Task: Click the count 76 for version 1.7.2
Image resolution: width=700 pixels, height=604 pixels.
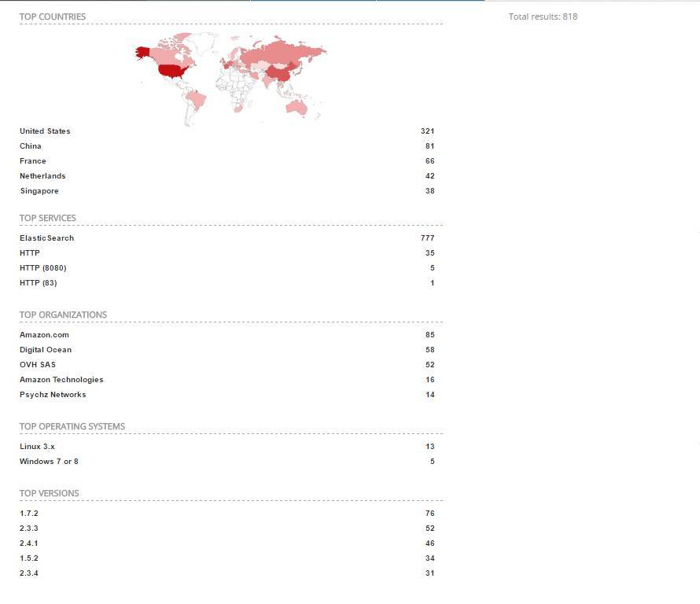Action: 430,514
